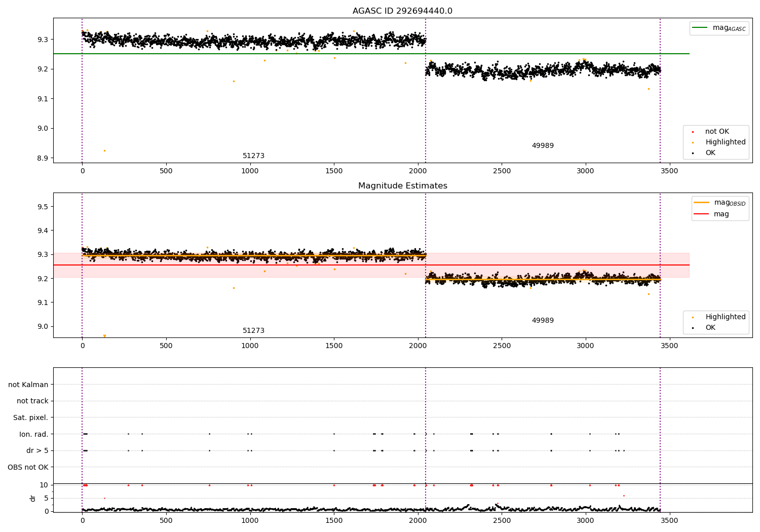This screenshot has width=760, height=532.
Task: Click 'OK' entry in Magnitude Estimates legend
Action: [710, 328]
